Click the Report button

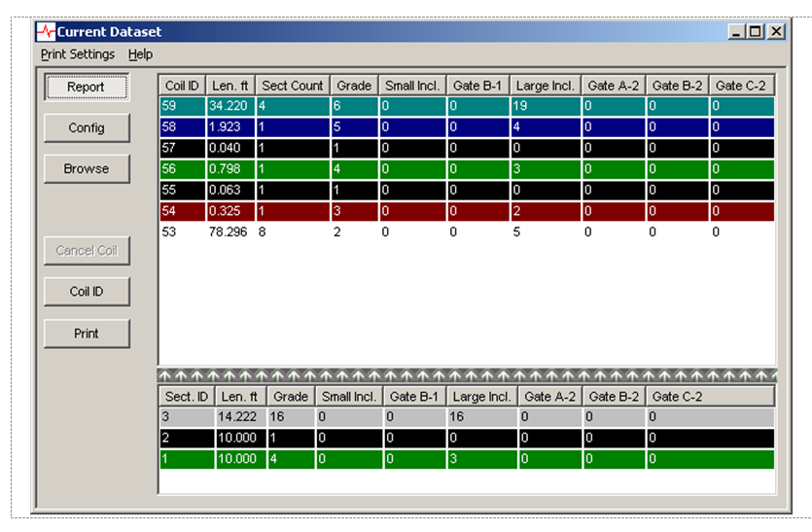87,87
